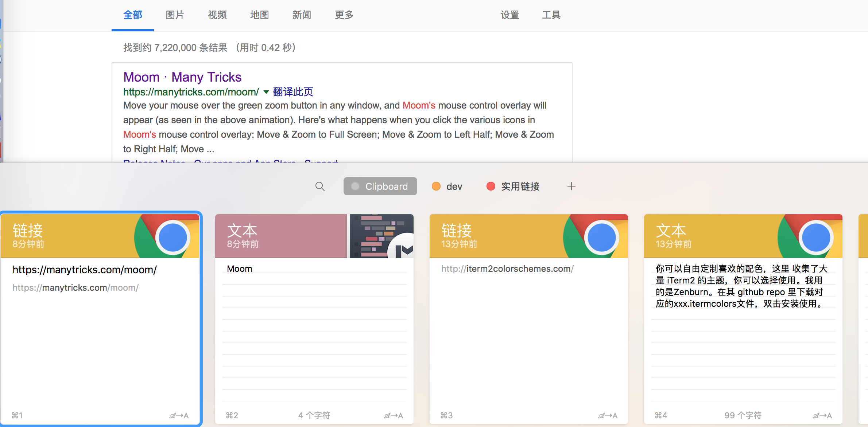Viewport: 868px width, 427px height.
Task: Select the Clipboard history tab
Action: (x=380, y=187)
